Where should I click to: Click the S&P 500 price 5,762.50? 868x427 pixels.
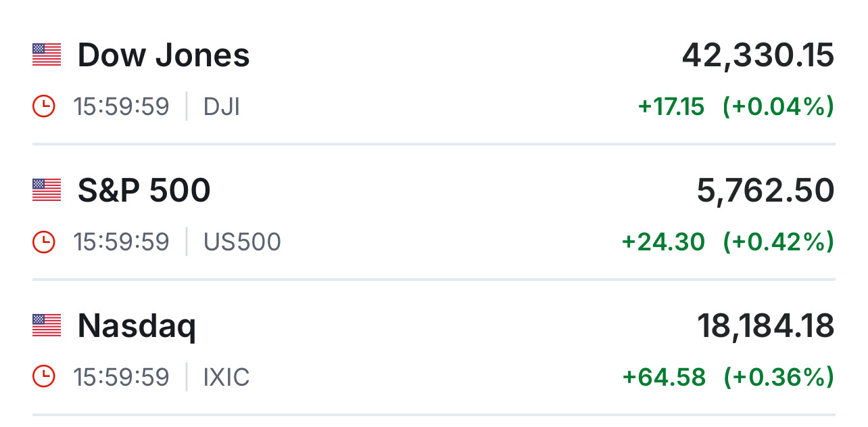(765, 191)
